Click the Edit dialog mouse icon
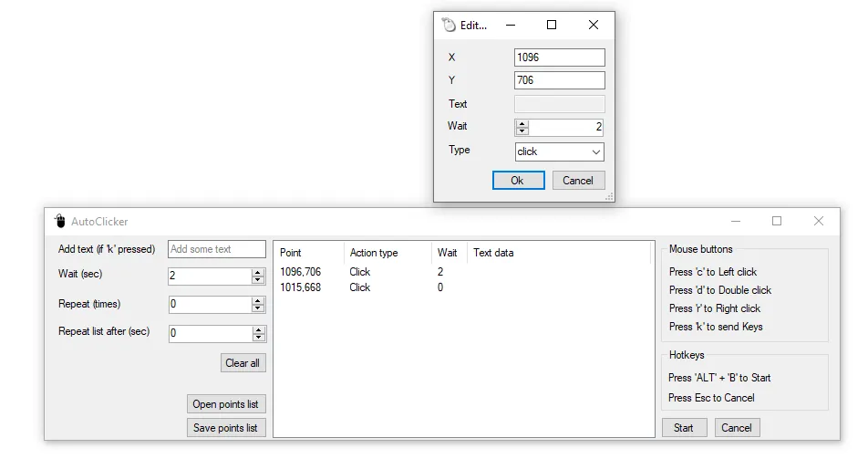Viewport: 868px width, 459px height. [448, 26]
